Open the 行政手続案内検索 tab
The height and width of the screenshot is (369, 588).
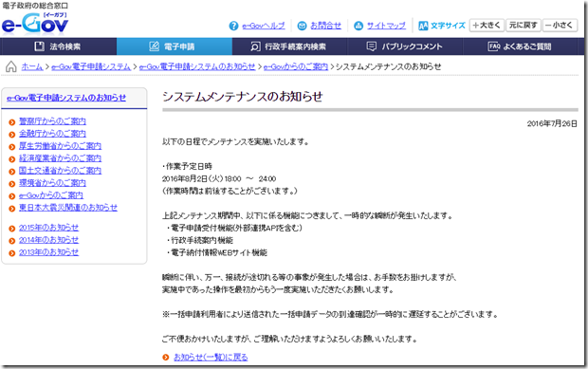pos(290,46)
